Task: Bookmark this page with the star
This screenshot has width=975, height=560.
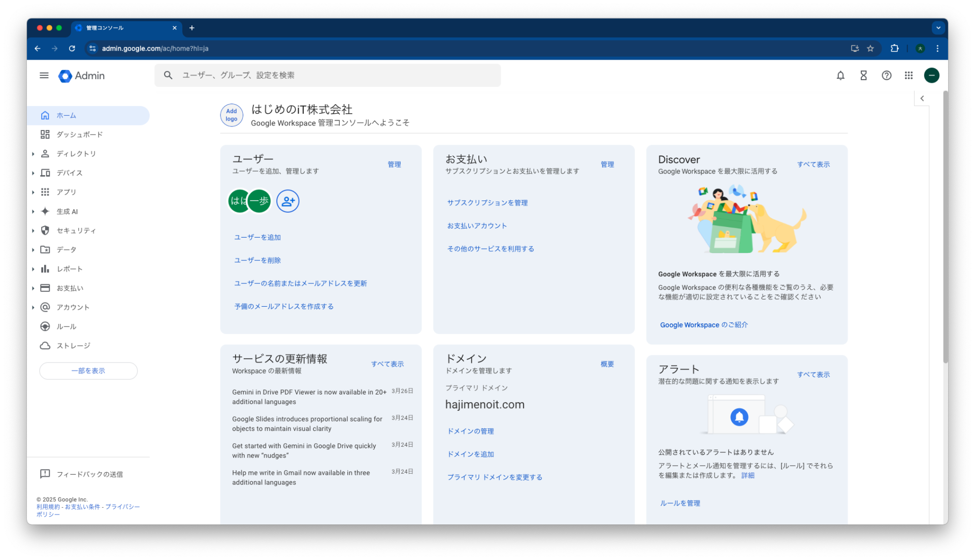Action: [870, 48]
